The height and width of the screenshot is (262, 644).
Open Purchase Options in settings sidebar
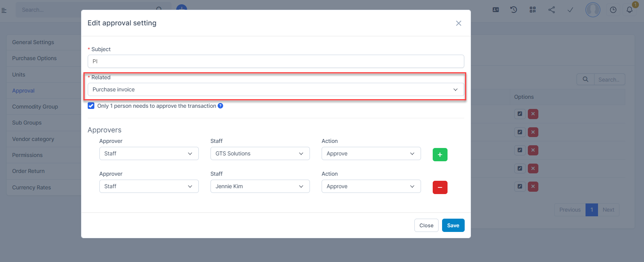tap(34, 58)
